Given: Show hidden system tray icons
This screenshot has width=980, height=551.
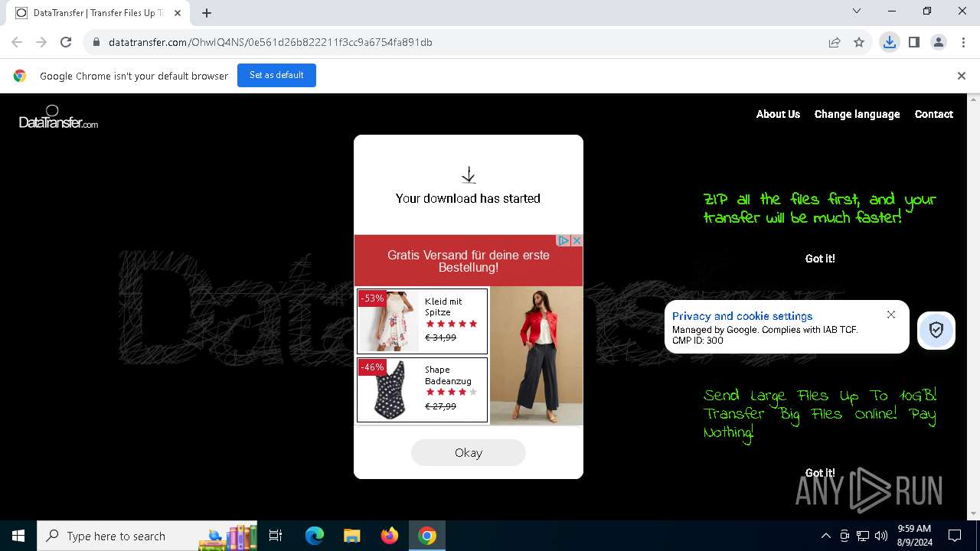Looking at the screenshot, I should pyautogui.click(x=825, y=536).
